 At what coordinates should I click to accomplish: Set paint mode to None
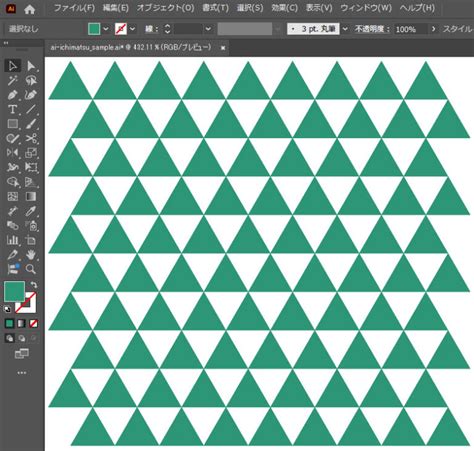[33, 323]
